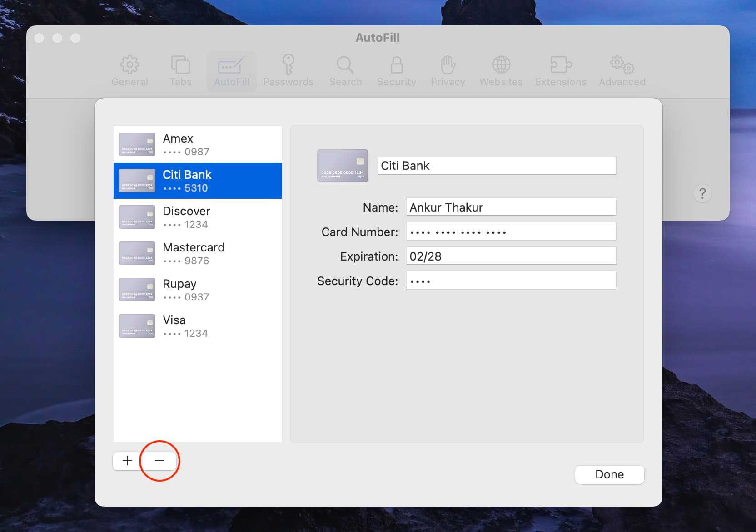Screen dimensions: 756x532
Task: Edit the Expiration date field
Action: pos(511,256)
